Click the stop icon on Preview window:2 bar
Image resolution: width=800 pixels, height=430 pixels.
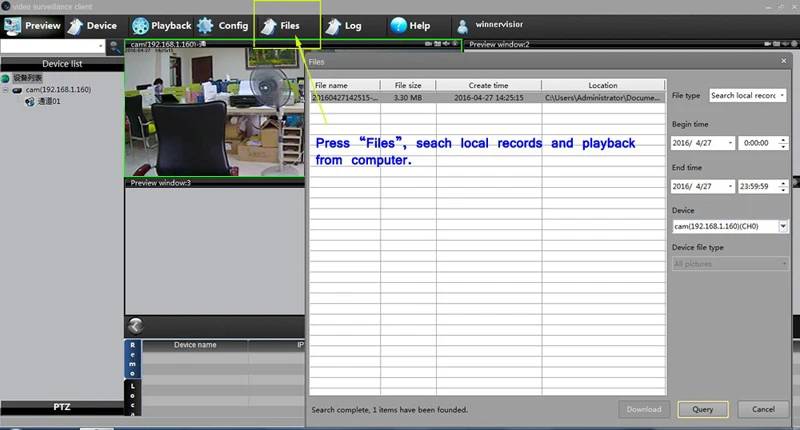pos(794,44)
